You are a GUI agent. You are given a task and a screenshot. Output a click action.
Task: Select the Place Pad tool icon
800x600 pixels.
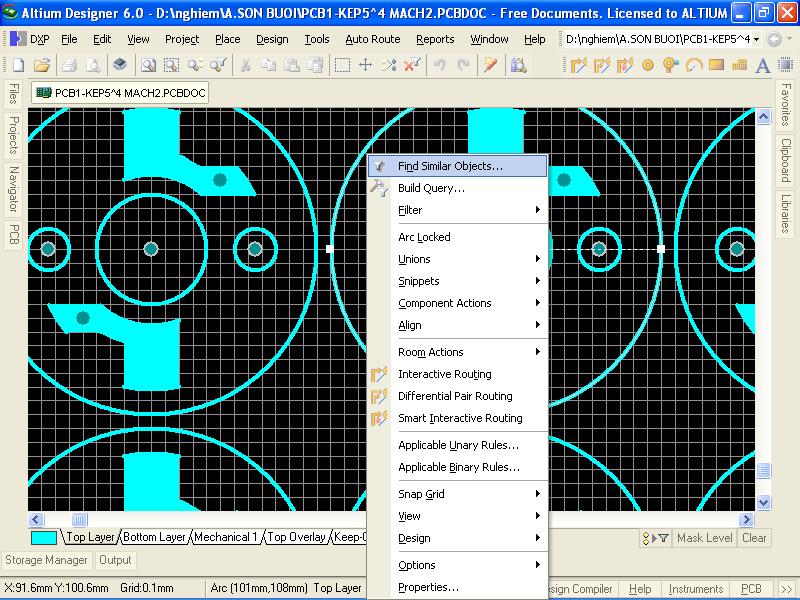(647, 65)
